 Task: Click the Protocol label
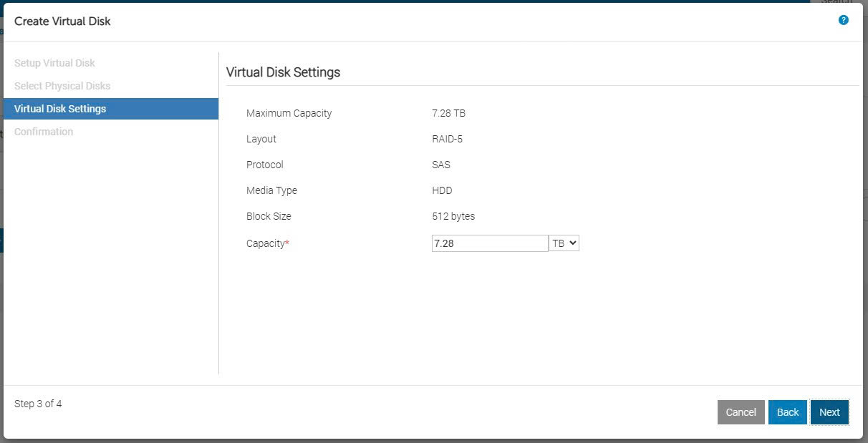pyautogui.click(x=264, y=165)
